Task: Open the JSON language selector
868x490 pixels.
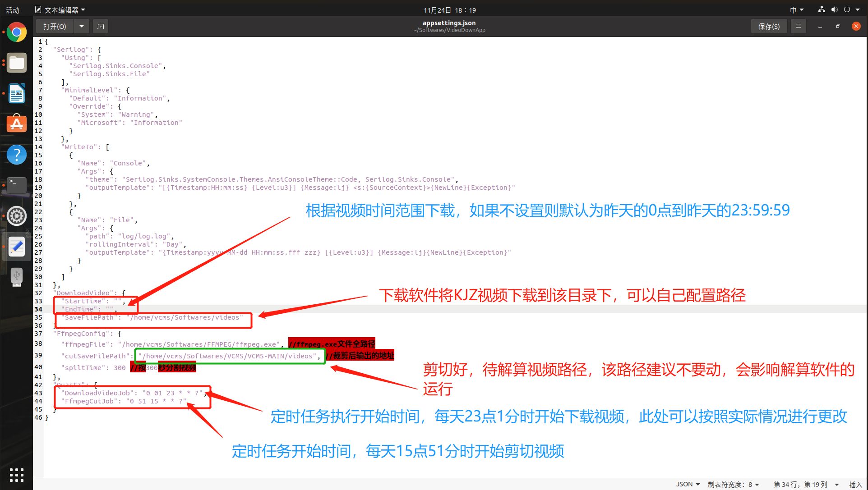Action: coord(688,484)
